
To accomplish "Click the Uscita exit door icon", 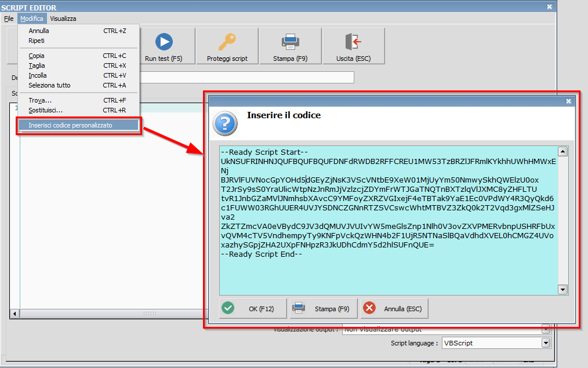I will pos(354,41).
